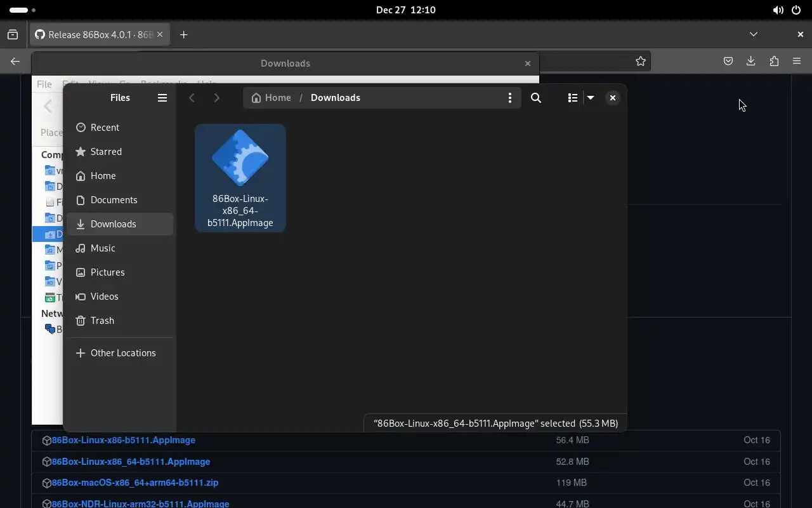Open the 86Box-macOS-x86_64+arm64-b5111.zip link
This screenshot has height=508, width=812.
135,483
